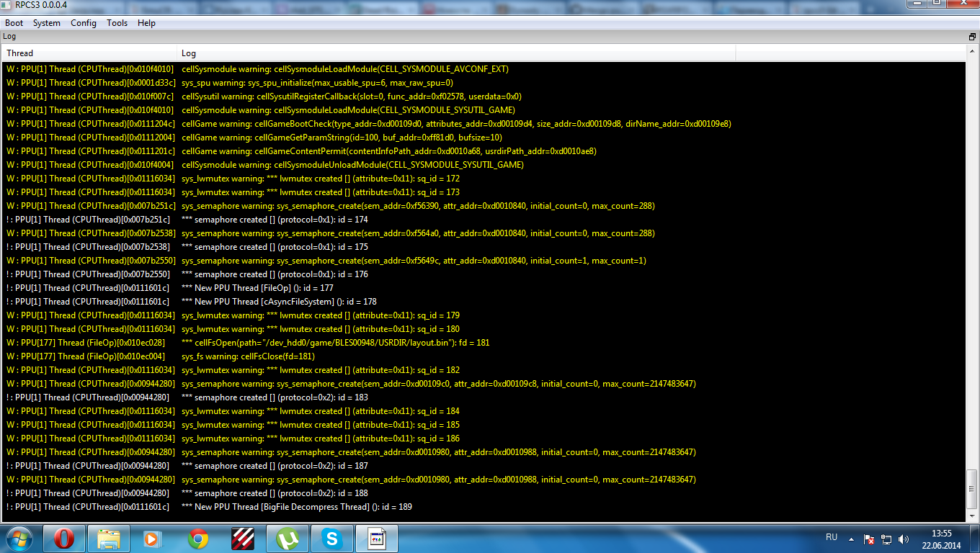This screenshot has height=553, width=980.
Task: Select sys_semaphore_create row with sem_addr=0xd00109c0
Action: pyautogui.click(x=484, y=384)
